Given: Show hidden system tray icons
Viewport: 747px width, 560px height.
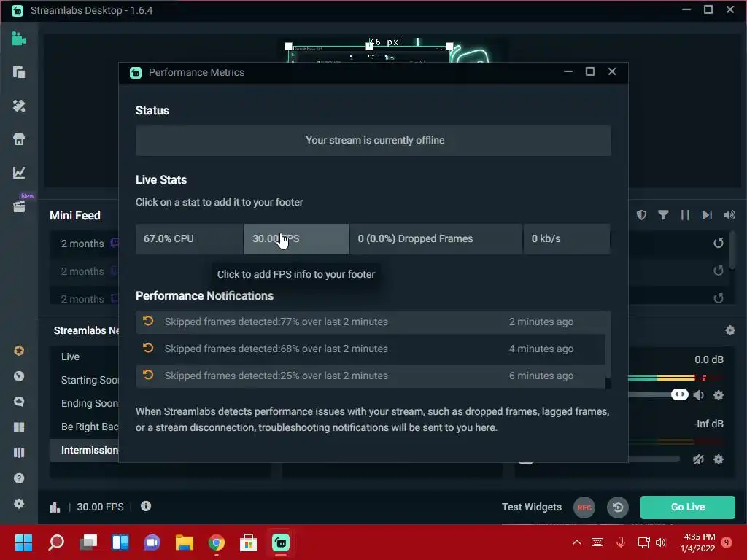Looking at the screenshot, I should coord(576,542).
